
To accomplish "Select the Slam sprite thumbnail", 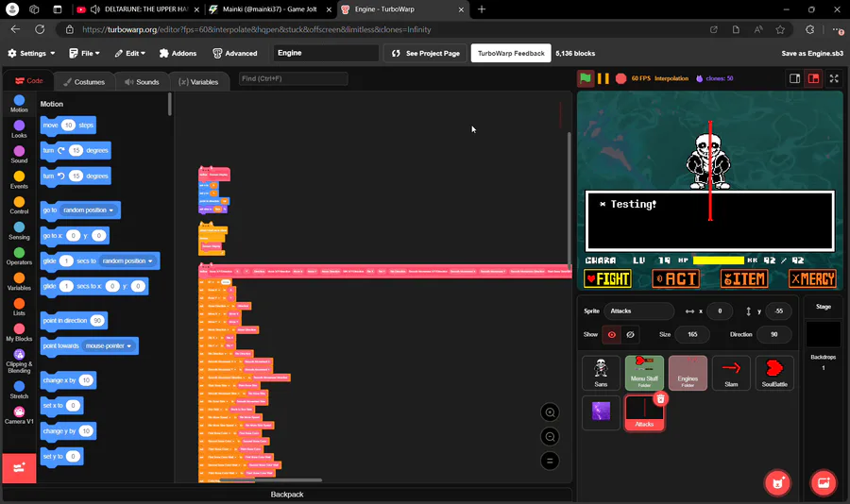I will click(731, 373).
